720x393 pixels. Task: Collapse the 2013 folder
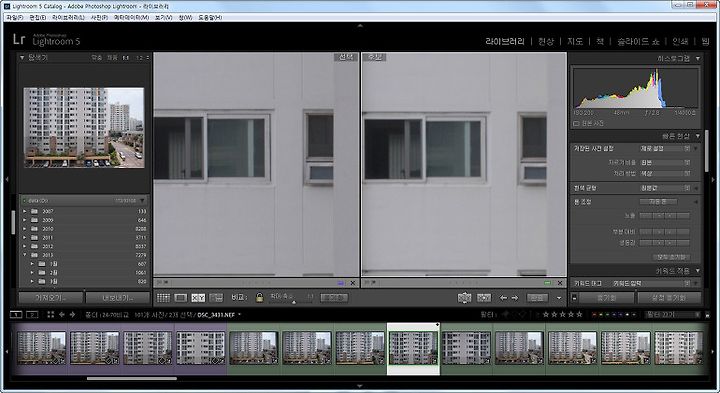click(25, 255)
